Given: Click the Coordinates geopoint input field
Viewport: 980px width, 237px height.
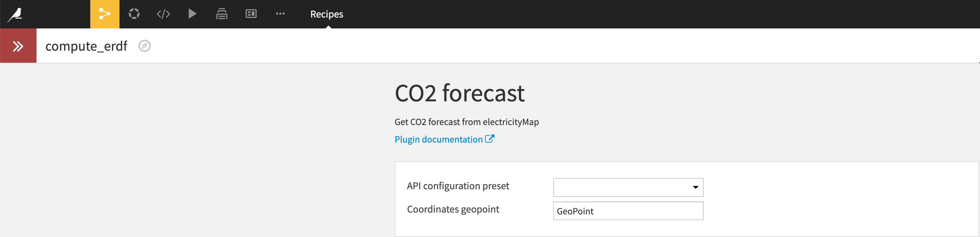Looking at the screenshot, I should point(628,211).
